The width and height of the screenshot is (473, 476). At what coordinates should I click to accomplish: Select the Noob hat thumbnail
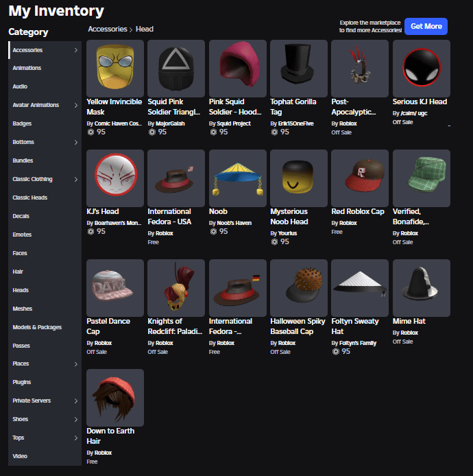tap(238, 178)
